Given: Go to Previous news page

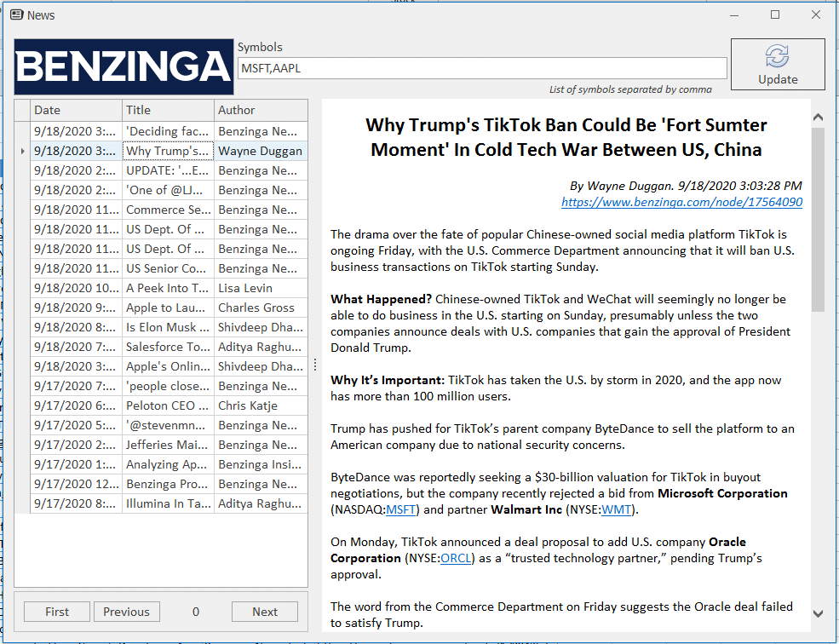Looking at the screenshot, I should click(x=126, y=612).
